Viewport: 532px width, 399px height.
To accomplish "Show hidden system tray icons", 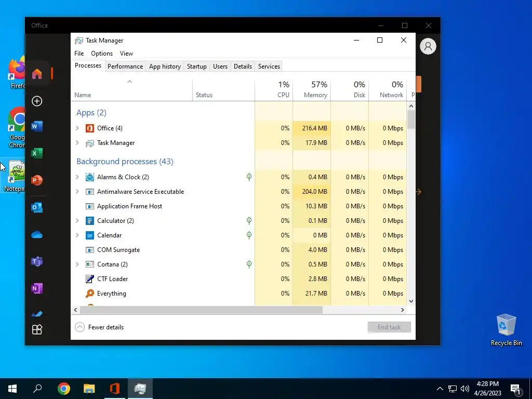I will pyautogui.click(x=440, y=389).
